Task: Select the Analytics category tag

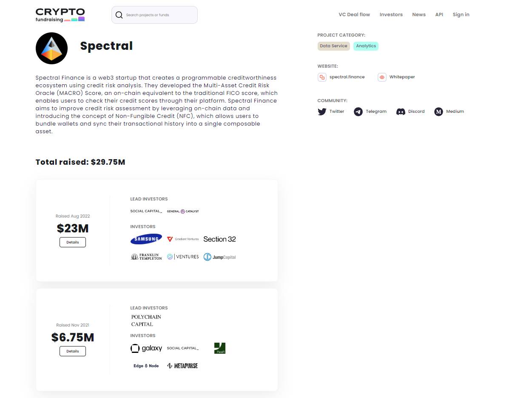Action: pos(366,46)
